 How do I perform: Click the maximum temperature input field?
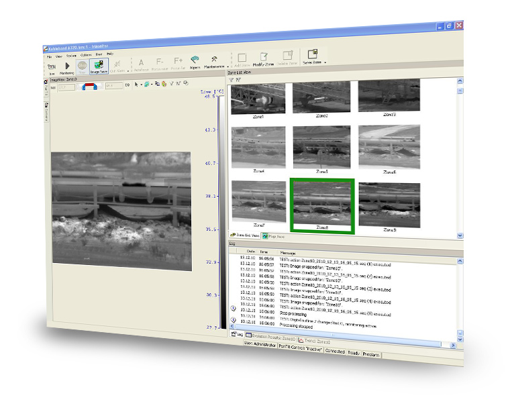point(113,86)
